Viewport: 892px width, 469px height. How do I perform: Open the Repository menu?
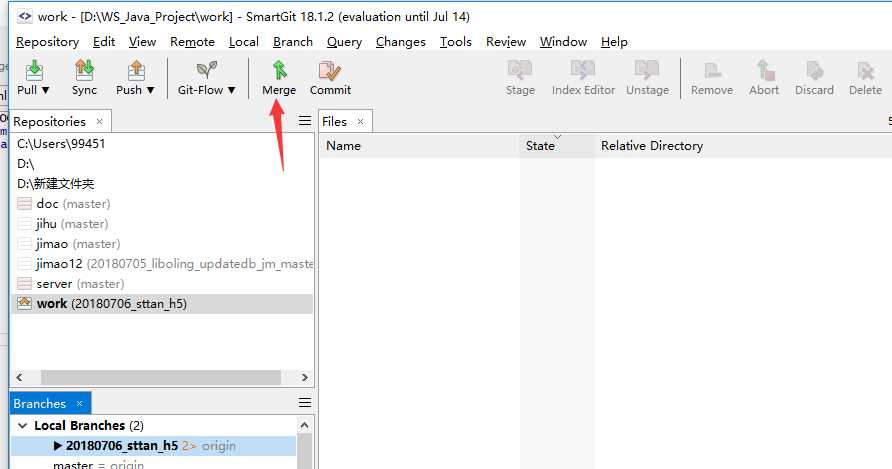47,42
